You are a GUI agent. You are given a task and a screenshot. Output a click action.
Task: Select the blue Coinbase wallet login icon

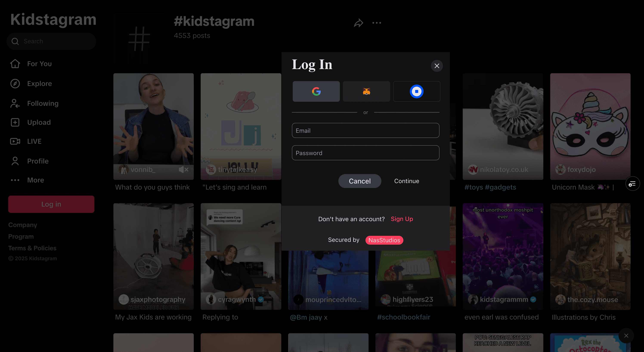click(416, 91)
